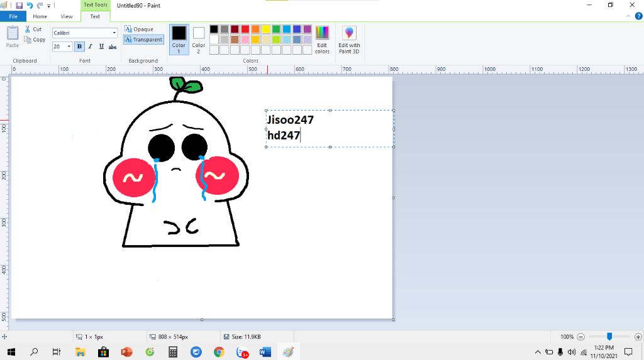The height and width of the screenshot is (360, 644).
Task: Switch to the View ribbon tab
Action: tap(67, 16)
